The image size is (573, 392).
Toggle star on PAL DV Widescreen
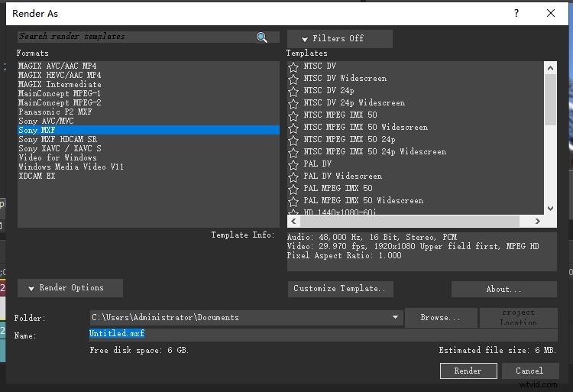pos(293,177)
